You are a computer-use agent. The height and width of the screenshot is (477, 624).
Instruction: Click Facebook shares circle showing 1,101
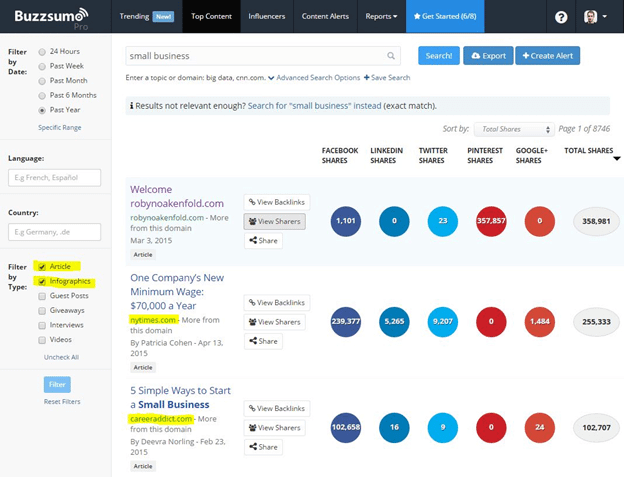(346, 221)
